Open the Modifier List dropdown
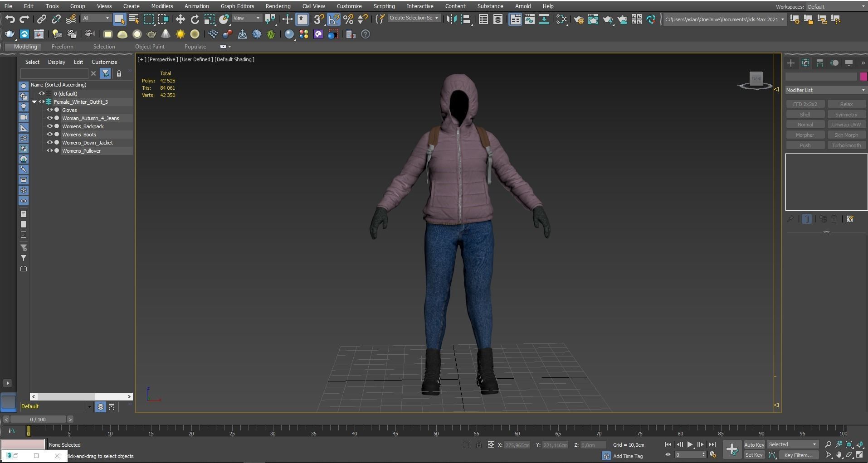Viewport: 868px width, 463px height. click(826, 90)
